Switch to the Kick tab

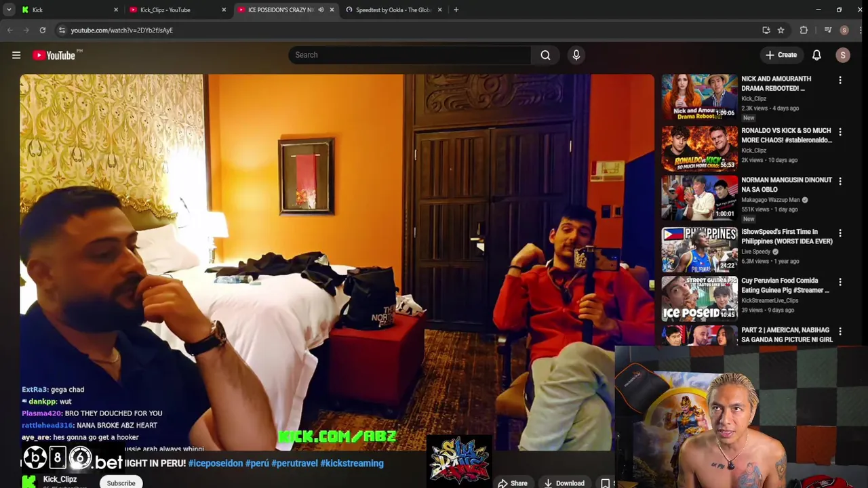[x=68, y=9]
